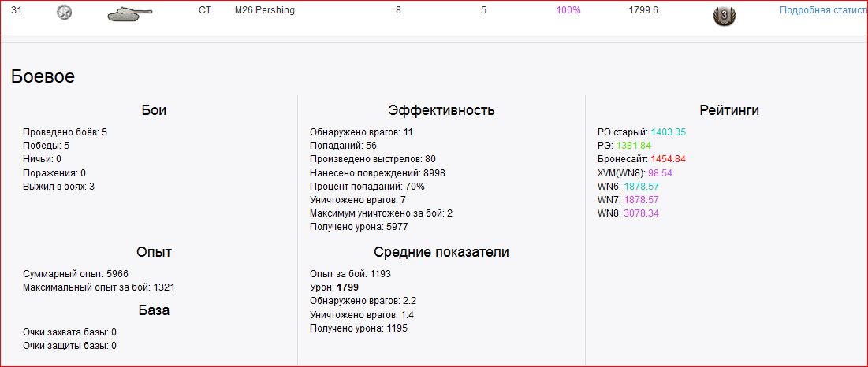Click the M26 Pershing tank name

coord(265,10)
